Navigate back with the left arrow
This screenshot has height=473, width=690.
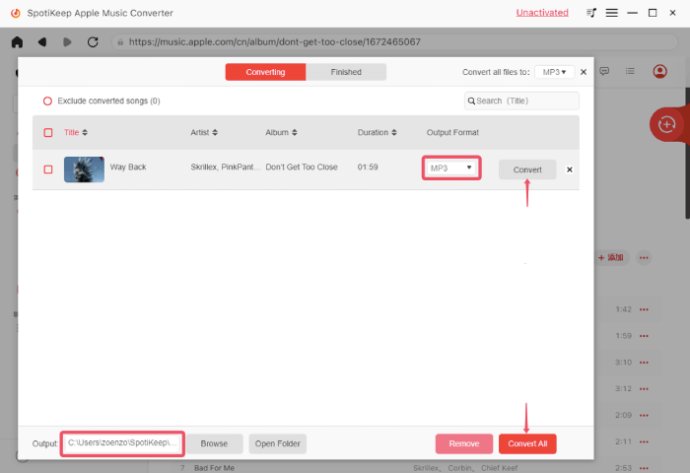tap(42, 42)
